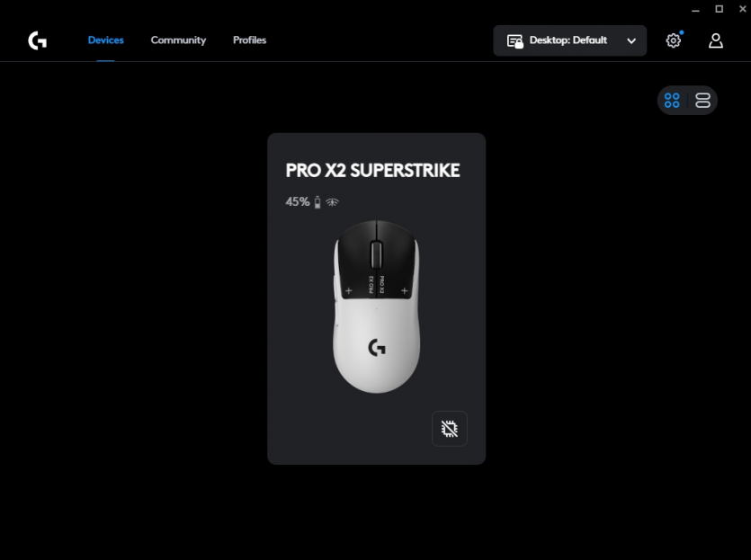
Task: Click the wireless connection status icon
Action: (x=332, y=202)
